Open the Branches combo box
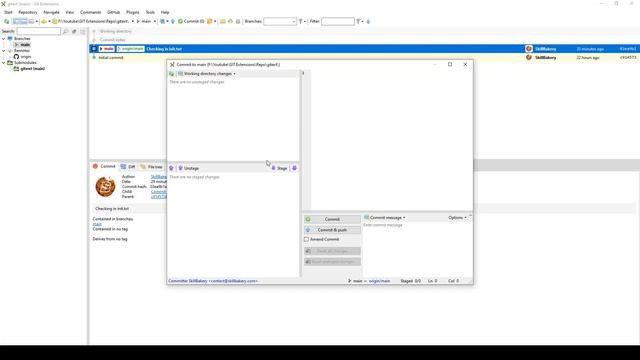Screen dimensions: 640x360 coord(280,21)
